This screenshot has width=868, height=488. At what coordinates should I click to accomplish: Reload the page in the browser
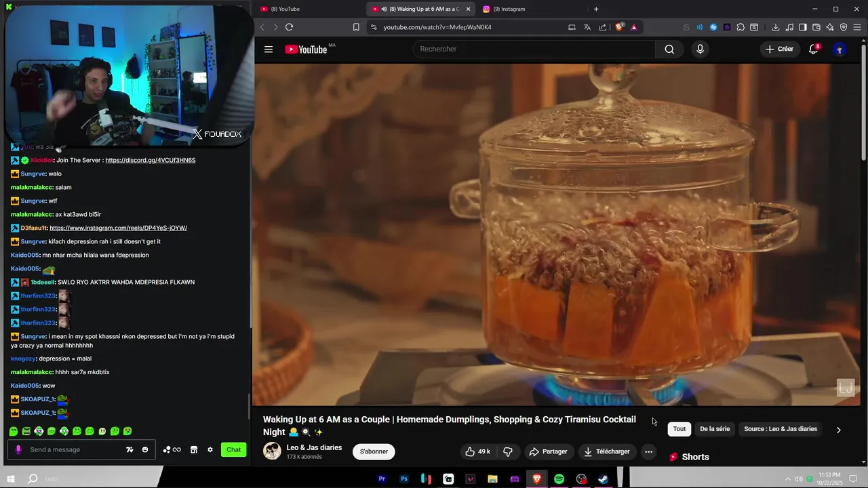(x=289, y=27)
